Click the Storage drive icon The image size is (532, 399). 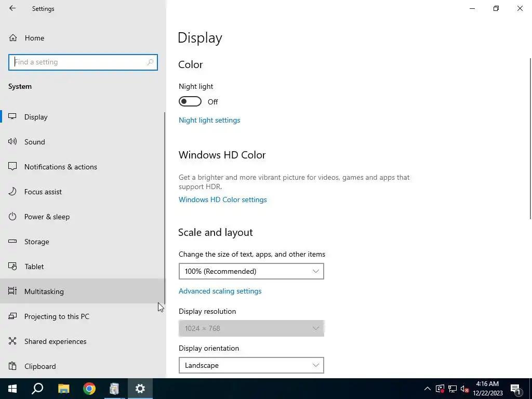point(12,241)
